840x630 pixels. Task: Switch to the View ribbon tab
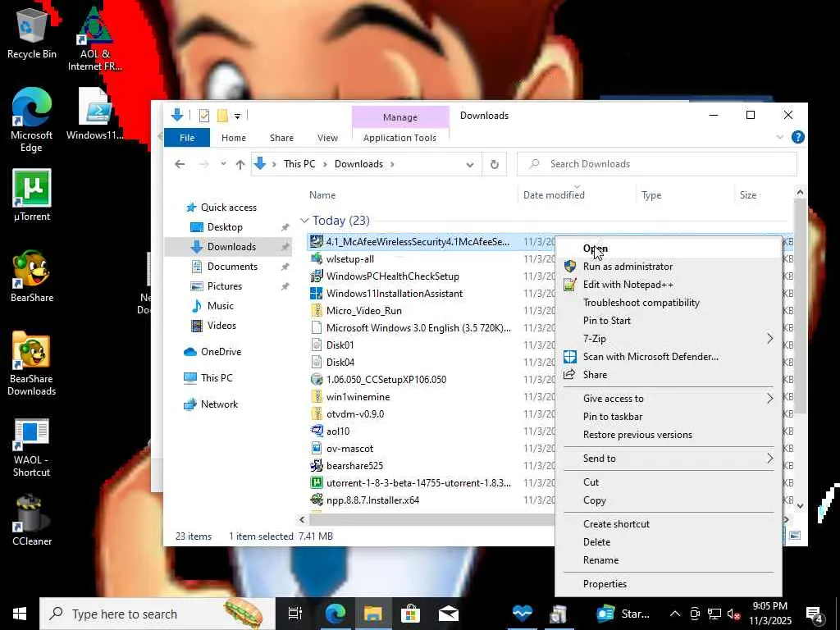[327, 138]
